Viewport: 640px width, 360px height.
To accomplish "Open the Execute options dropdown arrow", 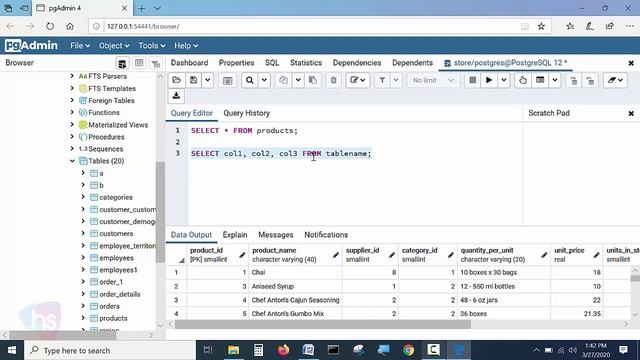I will coord(504,80).
